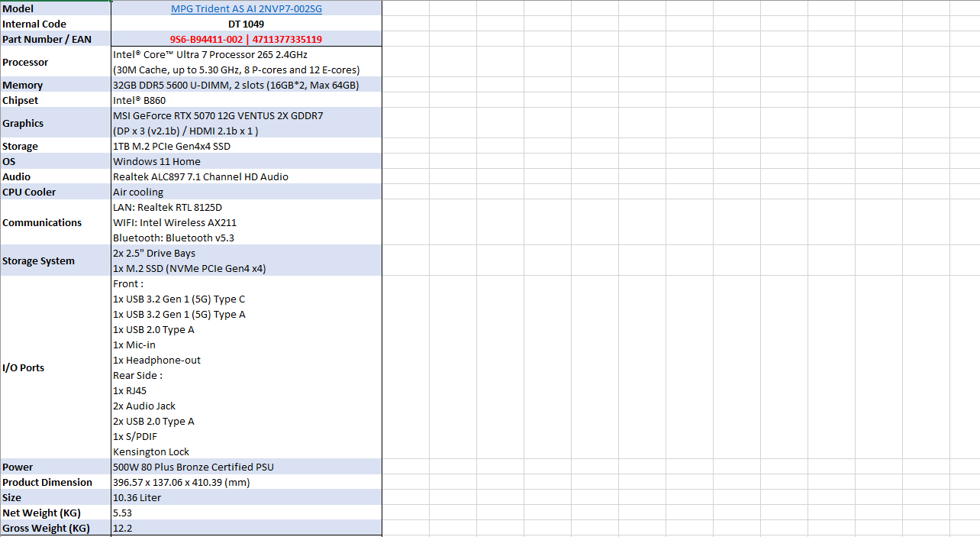Select the Communications label cell
The image size is (980, 537).
[55, 222]
